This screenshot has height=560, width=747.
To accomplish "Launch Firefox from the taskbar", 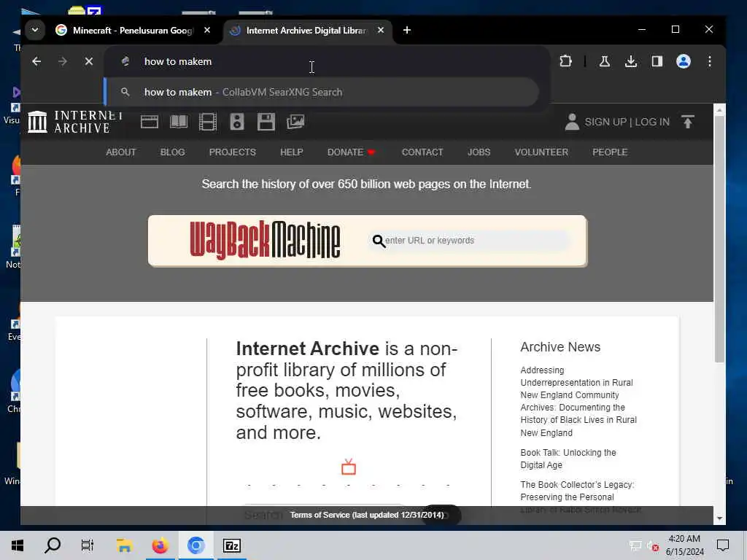I will coord(160,545).
